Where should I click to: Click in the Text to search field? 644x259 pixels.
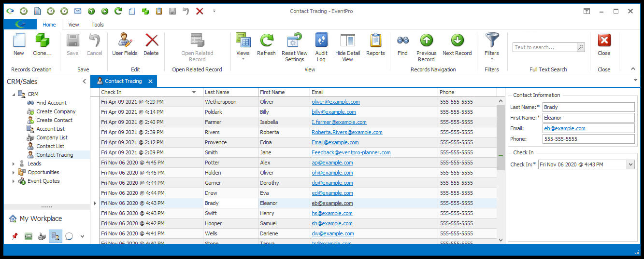(x=544, y=47)
